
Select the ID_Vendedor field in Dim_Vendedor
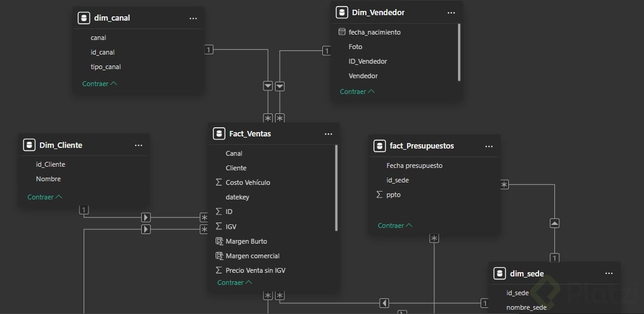tap(368, 61)
